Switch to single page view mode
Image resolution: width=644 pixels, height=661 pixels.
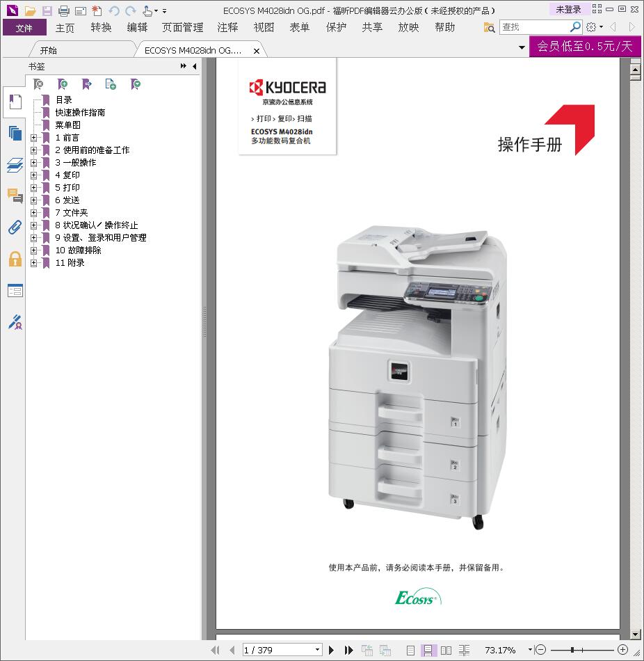tap(410, 650)
